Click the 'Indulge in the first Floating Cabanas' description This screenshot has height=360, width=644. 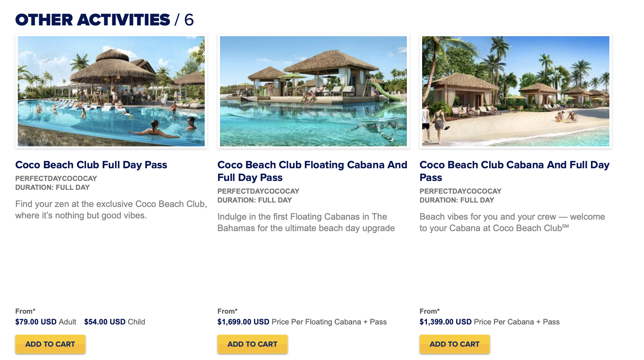tap(306, 222)
